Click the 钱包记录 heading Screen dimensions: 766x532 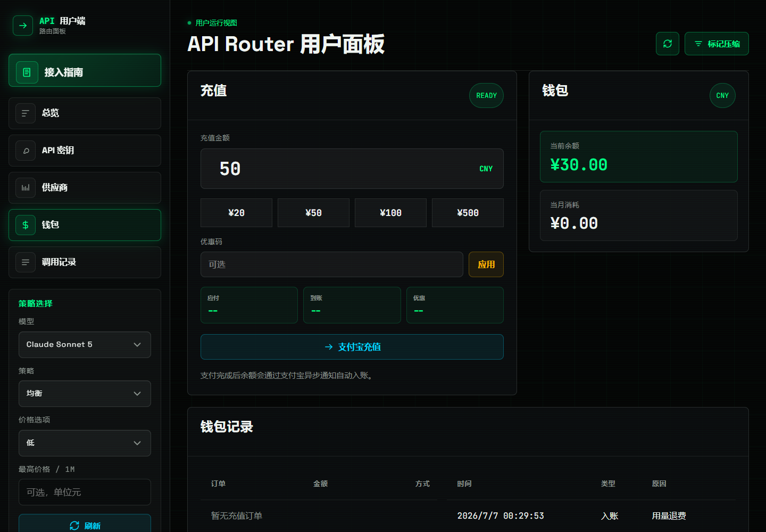tap(227, 427)
